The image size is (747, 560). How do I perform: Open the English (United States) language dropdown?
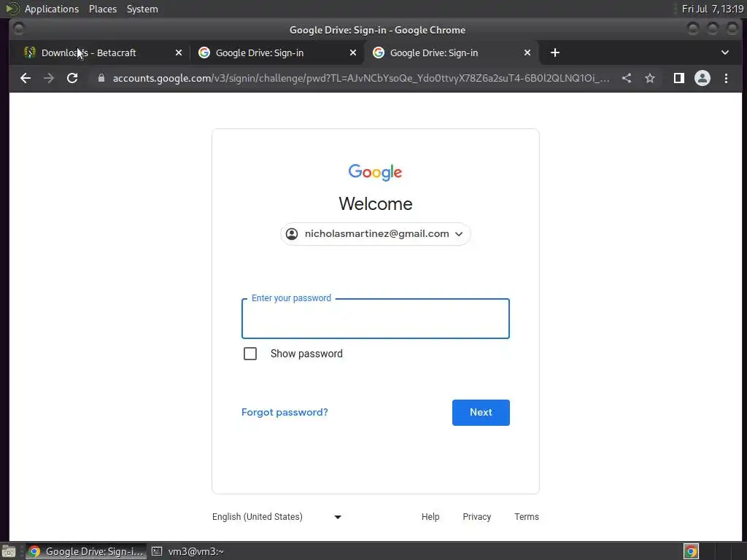pos(276,517)
